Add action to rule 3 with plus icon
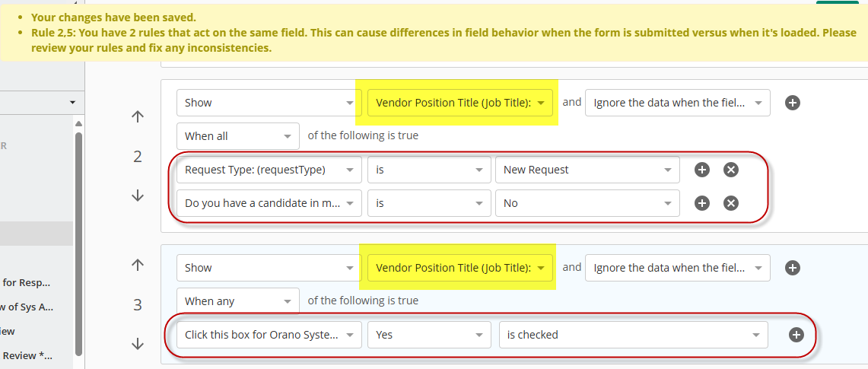The width and height of the screenshot is (868, 369). (793, 268)
